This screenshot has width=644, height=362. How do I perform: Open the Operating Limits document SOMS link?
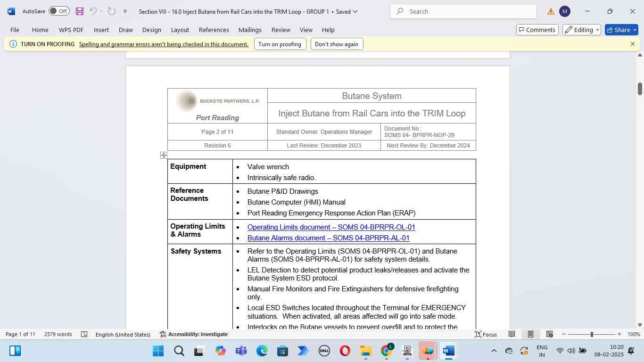click(x=331, y=227)
